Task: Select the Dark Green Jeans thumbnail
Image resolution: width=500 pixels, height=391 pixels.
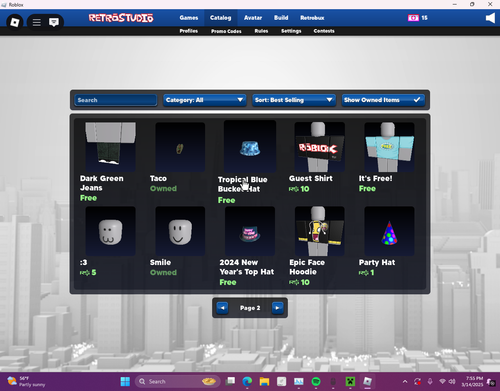Action: [110, 147]
